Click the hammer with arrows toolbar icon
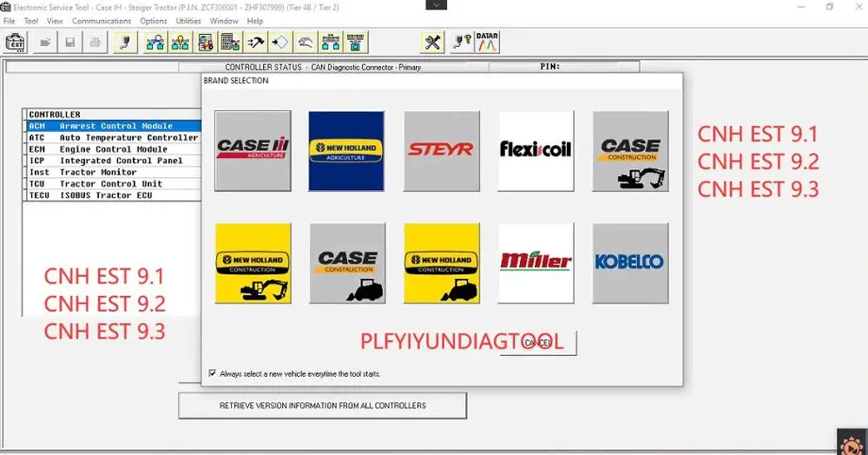The image size is (868, 455). pyautogui.click(x=255, y=43)
